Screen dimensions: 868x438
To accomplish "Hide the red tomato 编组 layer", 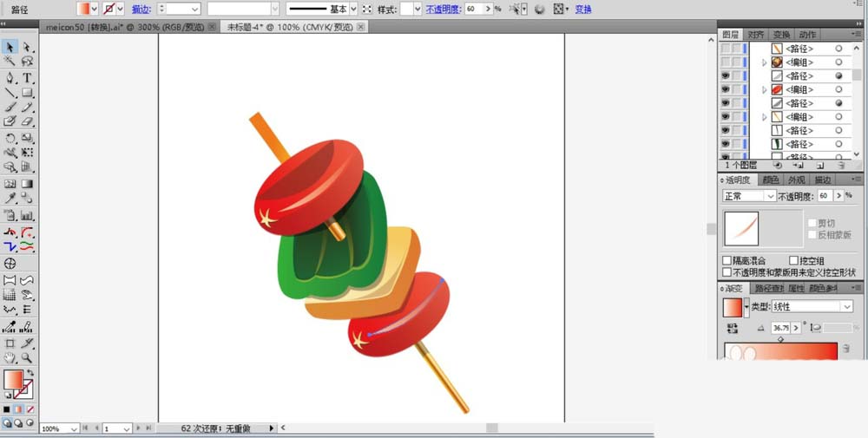I will 725,89.
